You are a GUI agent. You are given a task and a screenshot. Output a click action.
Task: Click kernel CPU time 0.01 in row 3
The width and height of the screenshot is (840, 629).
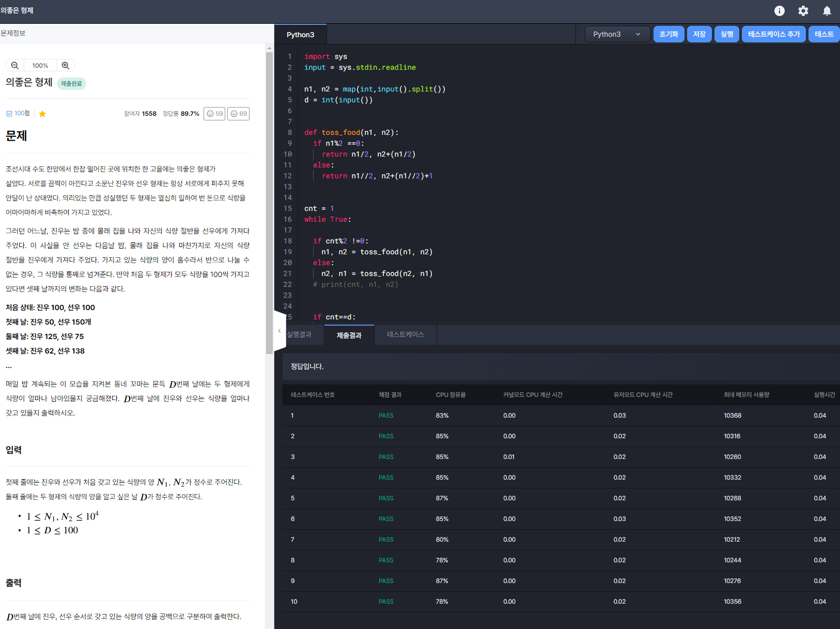pos(509,457)
